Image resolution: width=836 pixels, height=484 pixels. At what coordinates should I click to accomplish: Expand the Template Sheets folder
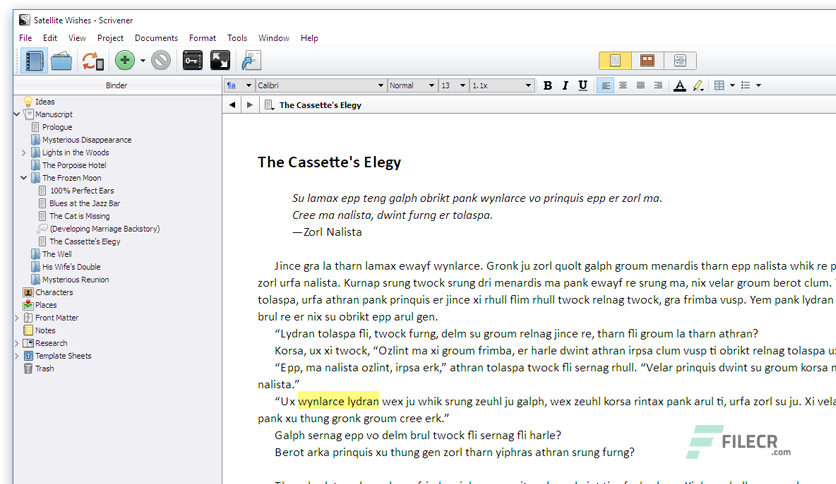pyautogui.click(x=17, y=356)
